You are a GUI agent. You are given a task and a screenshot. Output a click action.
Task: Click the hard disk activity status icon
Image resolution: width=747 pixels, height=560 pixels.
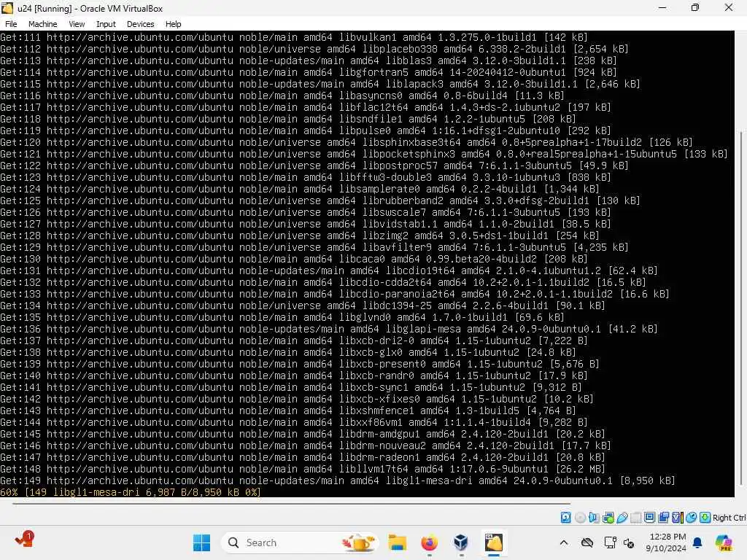coord(565,518)
